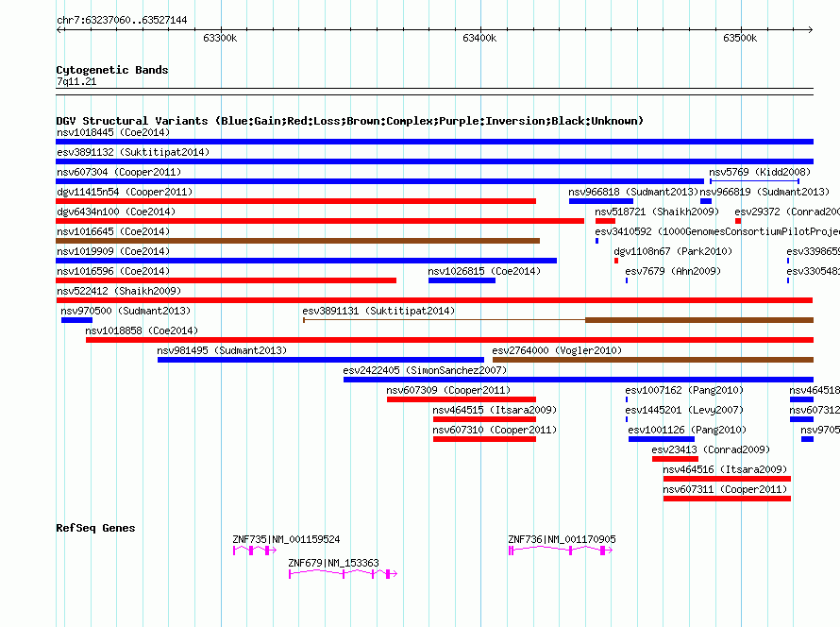Click esv23413 (Conrad2009) label
This screenshot has height=627, width=840.
pos(711,449)
